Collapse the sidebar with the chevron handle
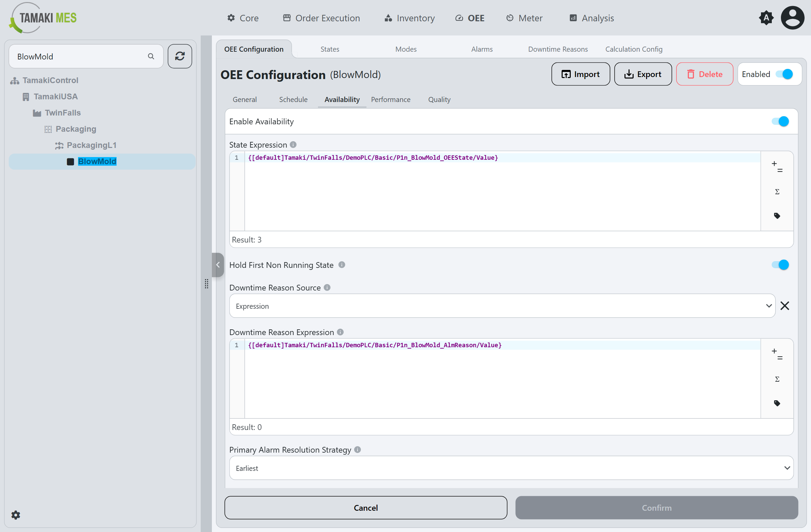811x532 pixels. tap(218, 264)
